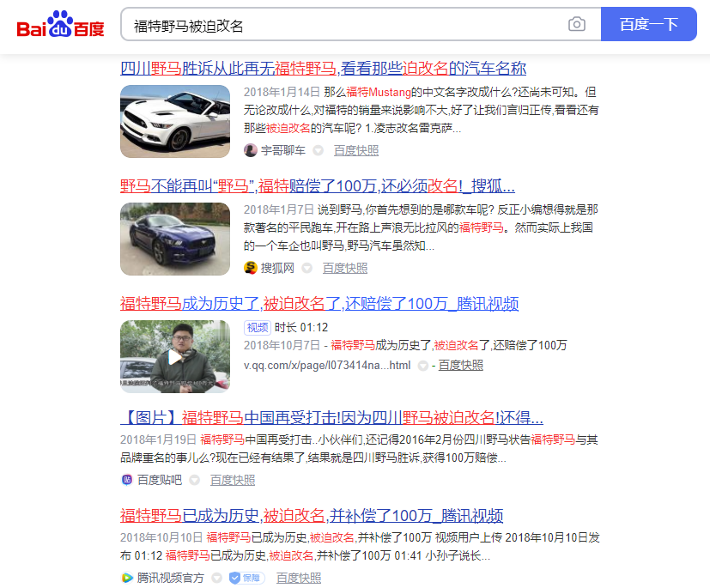
Task: Click the blue Mustang thumbnail image
Action: [x=174, y=239]
